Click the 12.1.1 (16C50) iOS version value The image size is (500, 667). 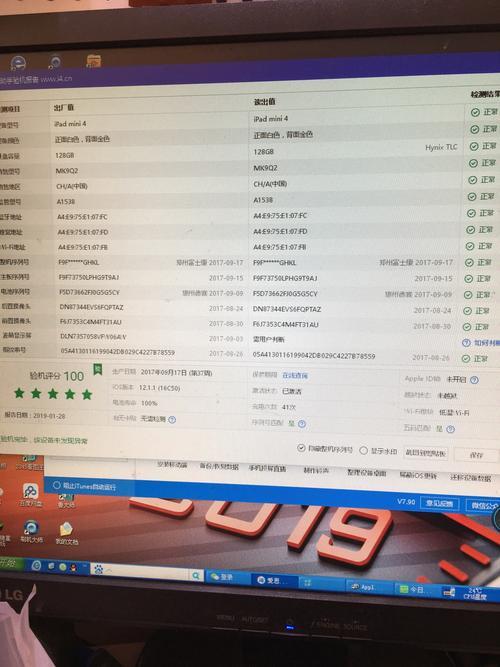pyautogui.click(x=160, y=388)
